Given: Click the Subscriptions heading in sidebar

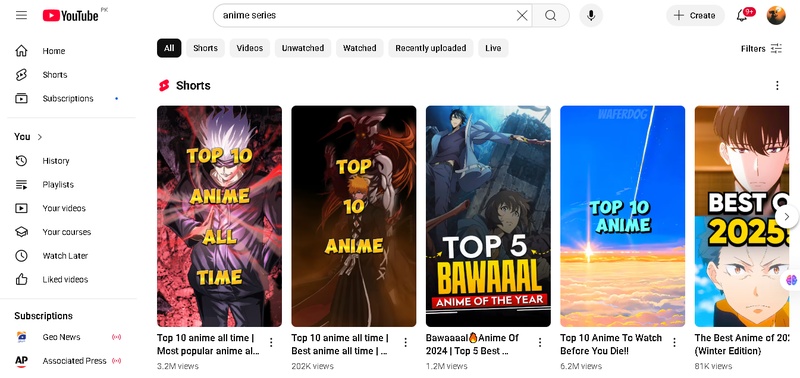Looking at the screenshot, I should (43, 316).
